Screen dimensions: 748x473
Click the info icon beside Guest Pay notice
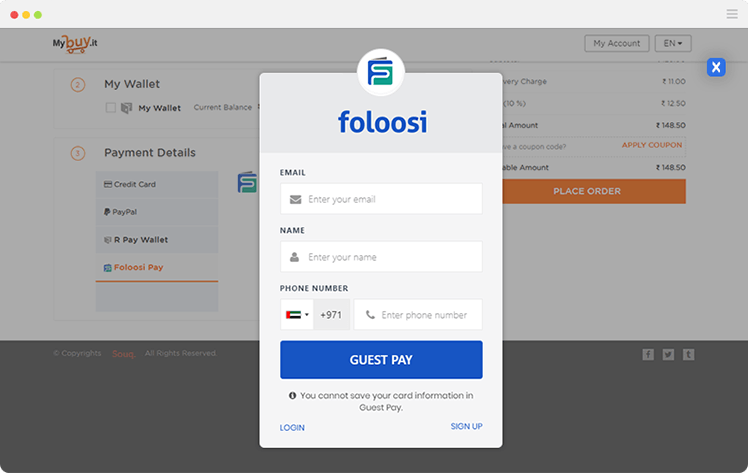[292, 395]
